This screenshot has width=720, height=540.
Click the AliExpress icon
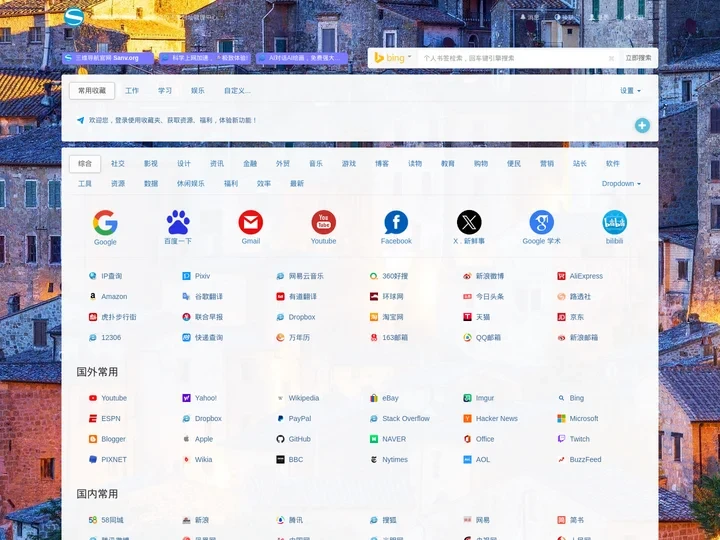click(561, 276)
